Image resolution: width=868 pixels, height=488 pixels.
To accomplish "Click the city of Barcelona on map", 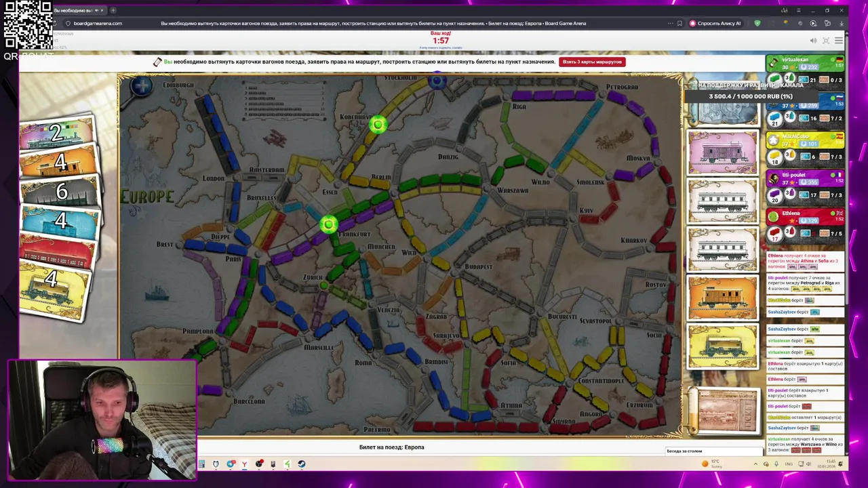I will pos(249,401).
